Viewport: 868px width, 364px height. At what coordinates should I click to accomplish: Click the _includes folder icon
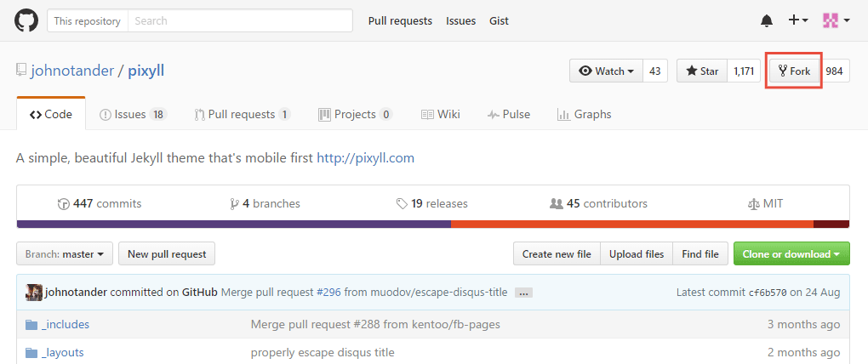pyautogui.click(x=31, y=325)
